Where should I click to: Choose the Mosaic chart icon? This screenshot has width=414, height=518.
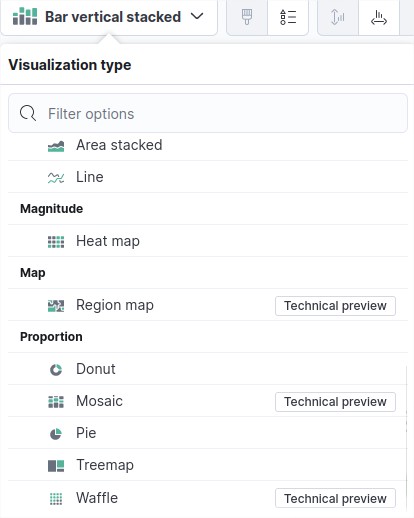click(56, 401)
